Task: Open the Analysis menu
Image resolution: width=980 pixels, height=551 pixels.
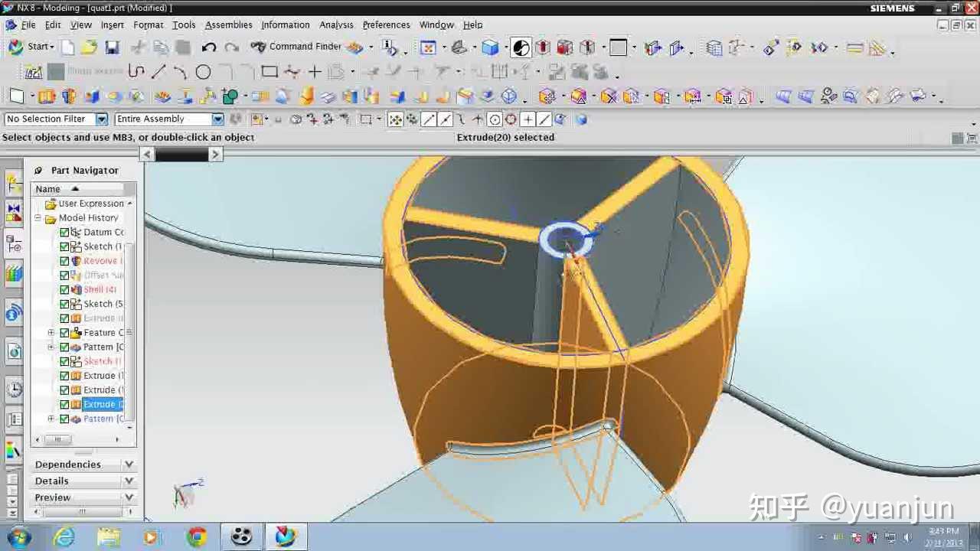Action: pos(336,24)
